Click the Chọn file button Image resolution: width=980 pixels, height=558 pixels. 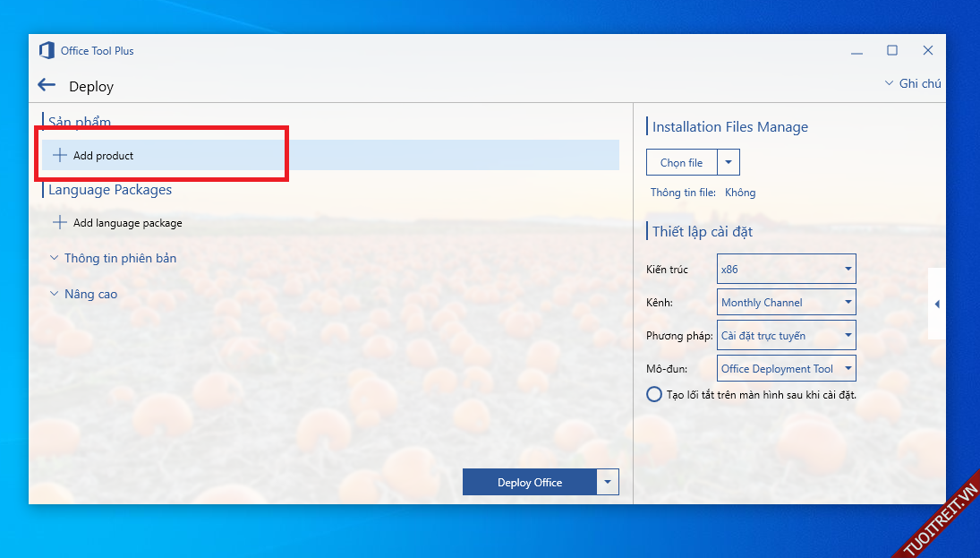tap(681, 162)
